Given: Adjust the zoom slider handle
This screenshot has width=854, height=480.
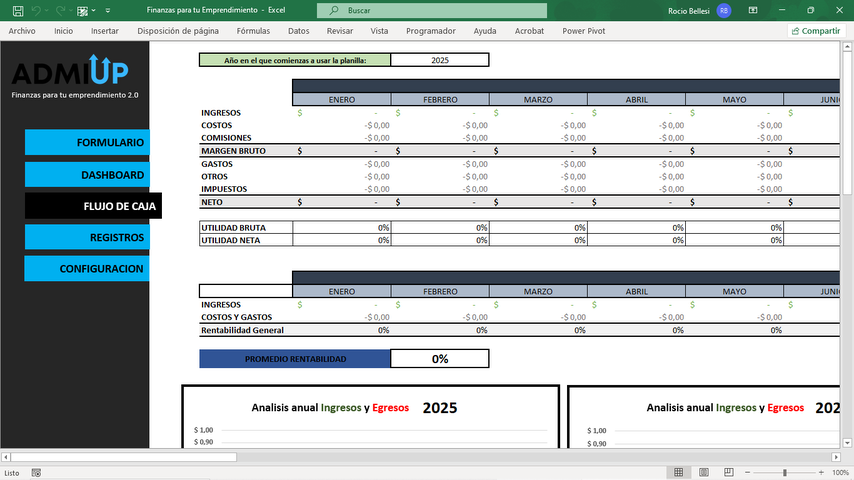Looking at the screenshot, I should point(784,472).
